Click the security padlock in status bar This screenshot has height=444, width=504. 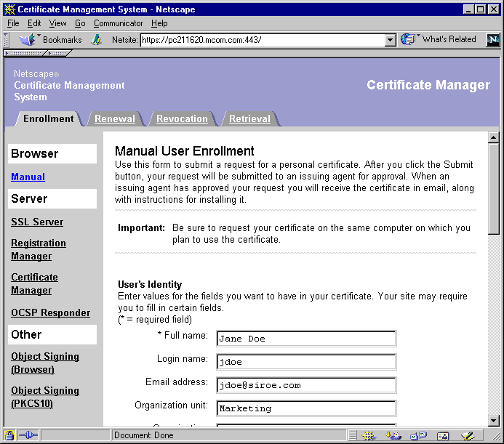coord(9,436)
